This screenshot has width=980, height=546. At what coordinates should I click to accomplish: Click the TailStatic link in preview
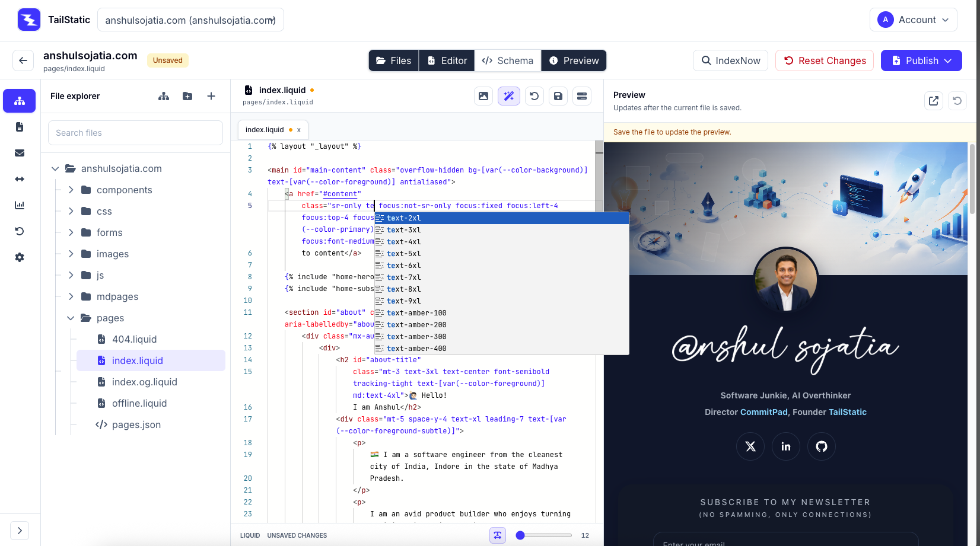[x=847, y=412]
